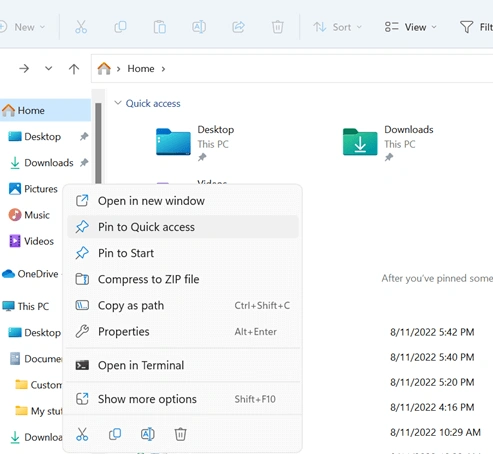The width and height of the screenshot is (493, 454).
Task: Click the 8/11/2022 4:16 PM date entry
Action: point(432,407)
